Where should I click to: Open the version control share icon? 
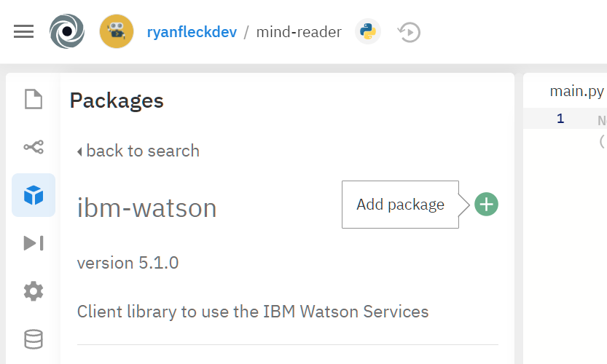pyautogui.click(x=34, y=147)
